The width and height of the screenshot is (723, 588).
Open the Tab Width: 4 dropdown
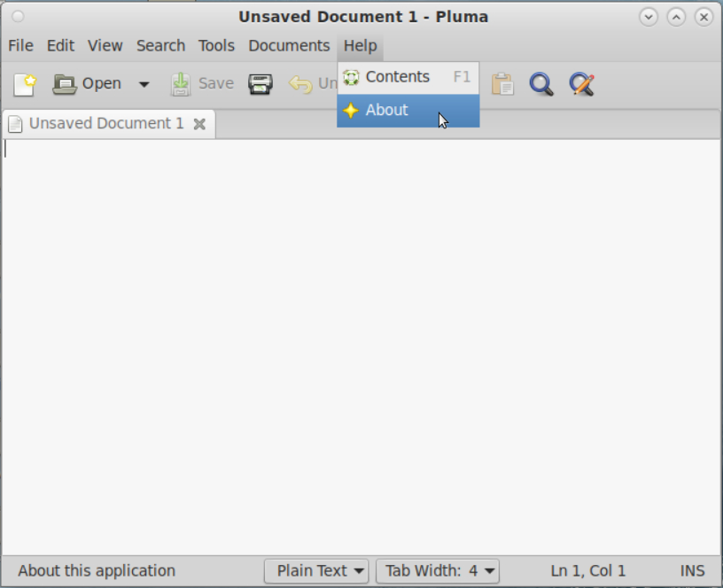click(x=438, y=570)
